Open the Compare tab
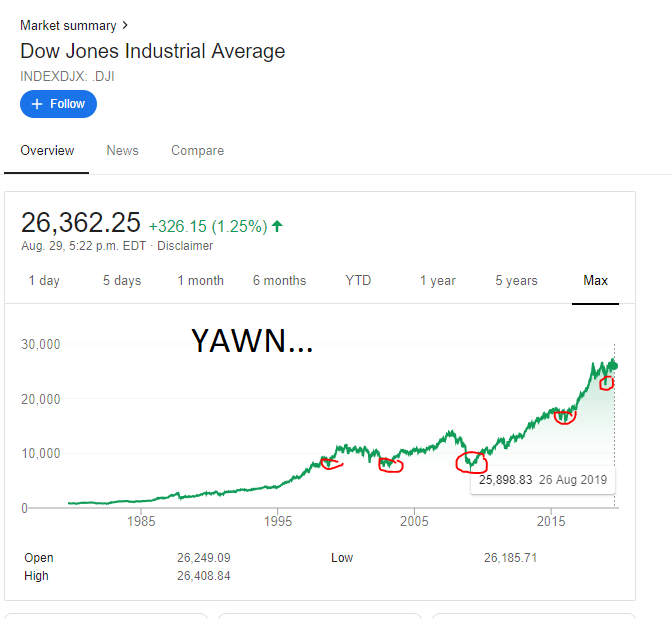Screen dimensions: 672x619 coord(197,151)
